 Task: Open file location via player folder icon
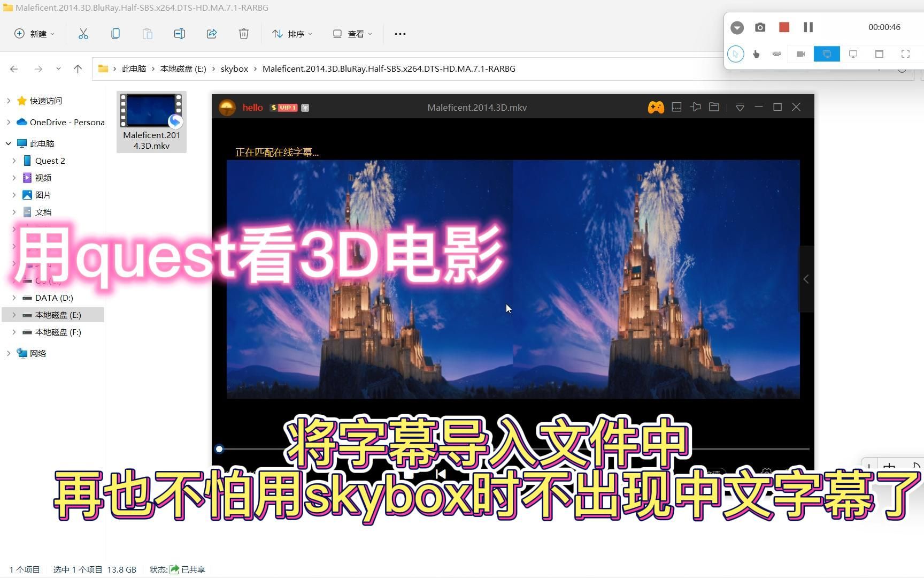714,107
